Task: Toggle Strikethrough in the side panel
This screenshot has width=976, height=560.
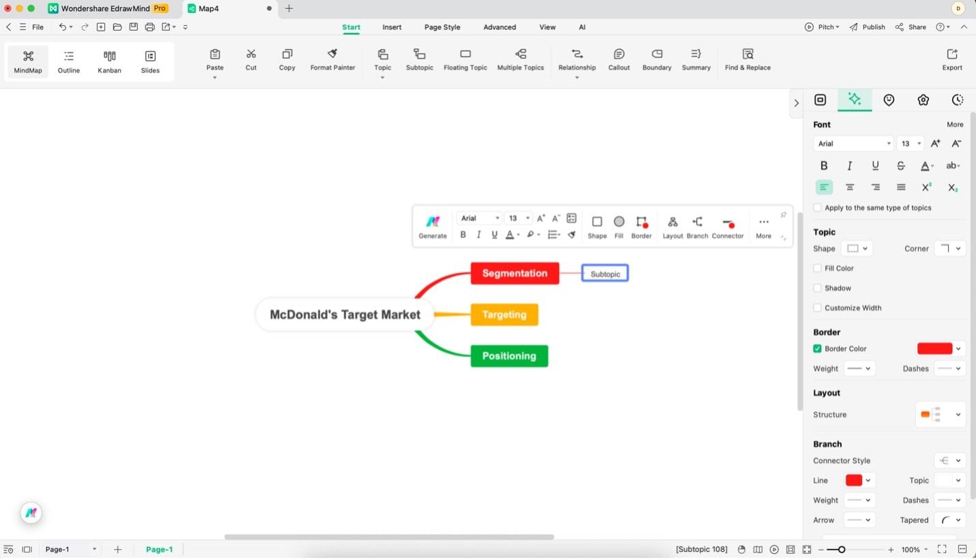Action: (901, 166)
